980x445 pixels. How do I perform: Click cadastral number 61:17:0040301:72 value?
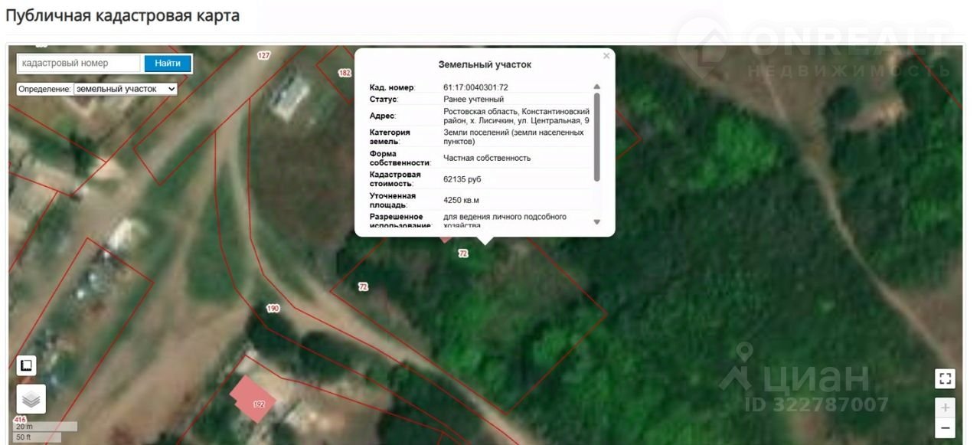point(475,88)
